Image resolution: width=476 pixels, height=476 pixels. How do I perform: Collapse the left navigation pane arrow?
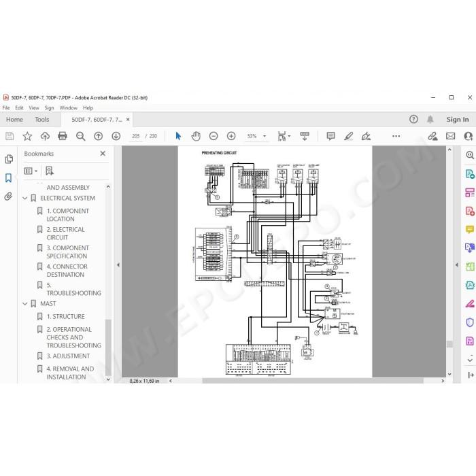[118, 265]
